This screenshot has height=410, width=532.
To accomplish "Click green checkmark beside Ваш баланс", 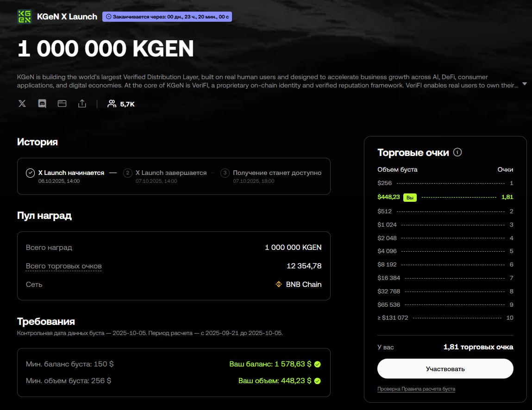I will point(318,364).
